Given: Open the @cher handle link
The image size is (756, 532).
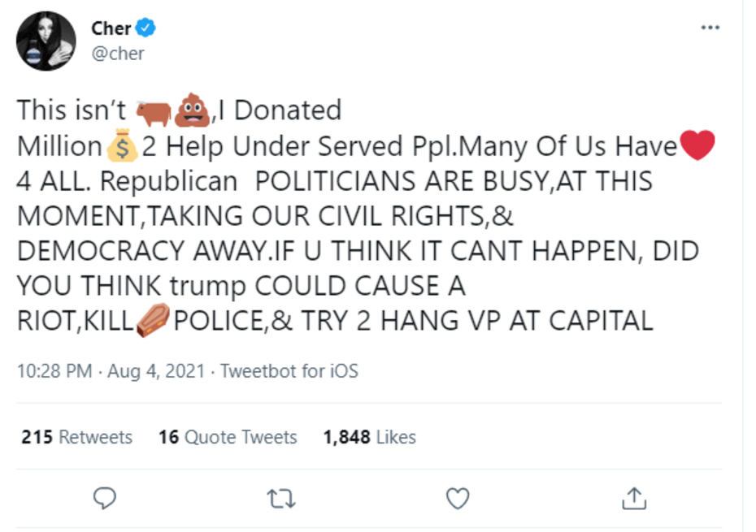Looking at the screenshot, I should pos(117,54).
